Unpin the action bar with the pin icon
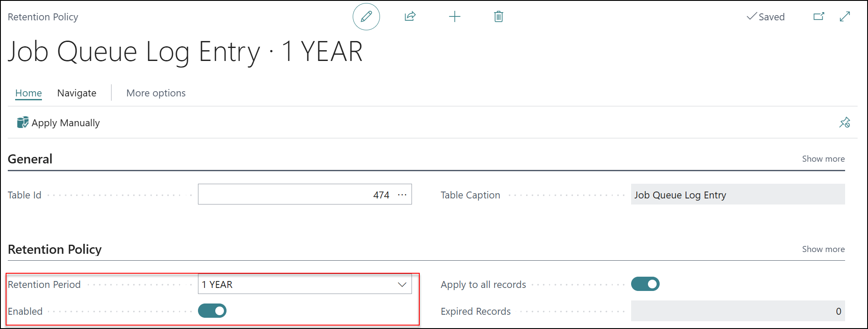 [845, 122]
